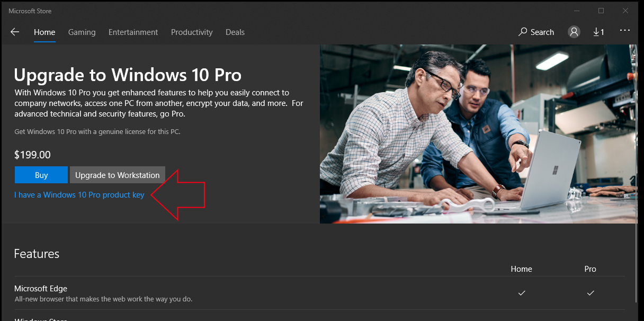Open the Entertainment tab
Viewport: 644px width, 321px height.
coord(133,32)
